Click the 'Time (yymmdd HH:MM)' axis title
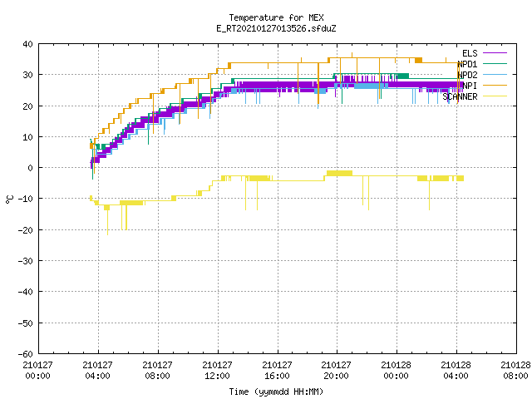532x399 pixels. tap(276, 392)
